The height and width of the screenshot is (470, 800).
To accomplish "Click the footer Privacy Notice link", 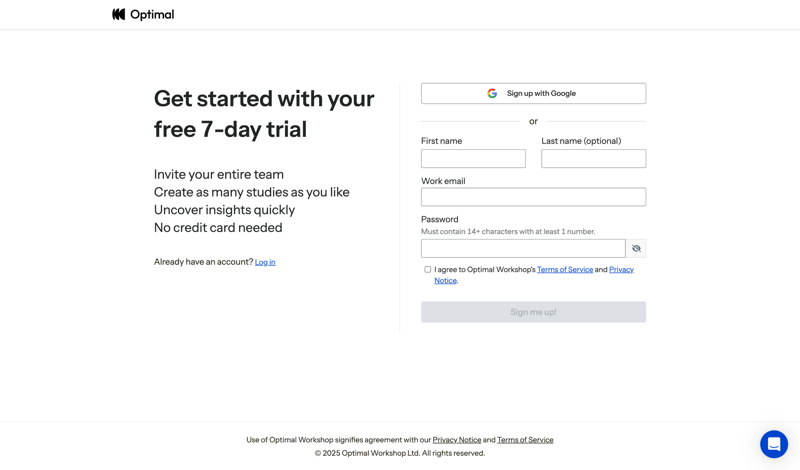I will tap(457, 440).
